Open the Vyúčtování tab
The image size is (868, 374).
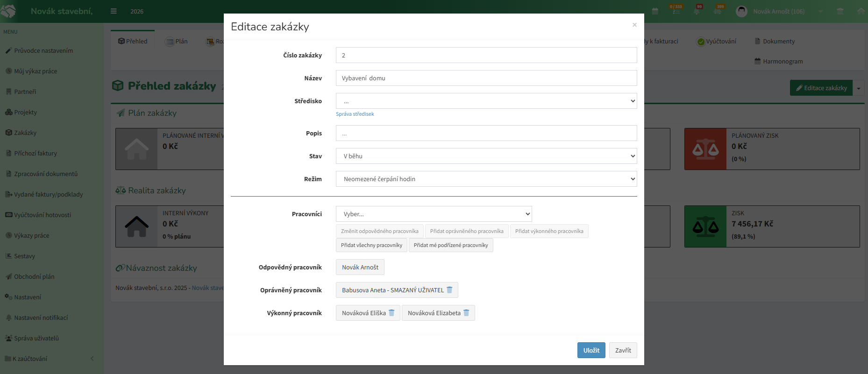click(717, 41)
